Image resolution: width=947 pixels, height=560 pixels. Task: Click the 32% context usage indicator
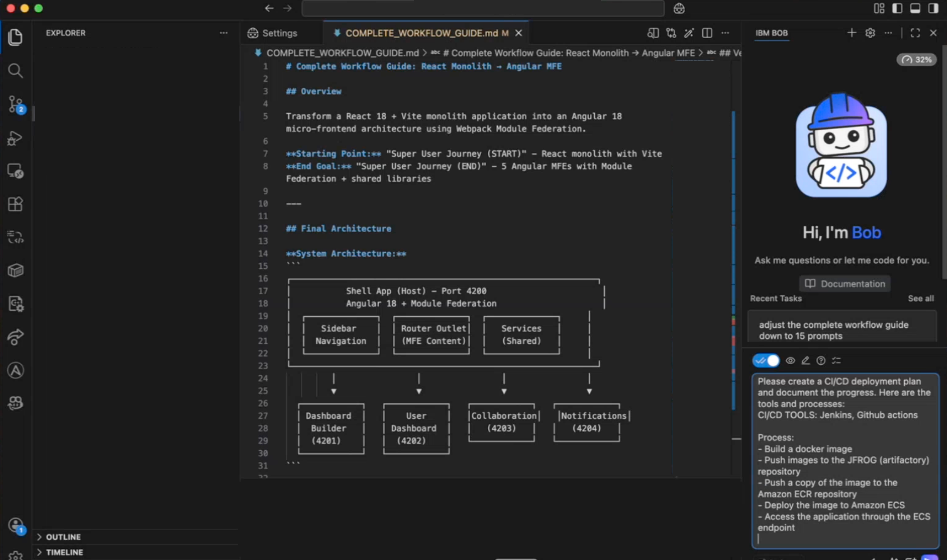(916, 60)
